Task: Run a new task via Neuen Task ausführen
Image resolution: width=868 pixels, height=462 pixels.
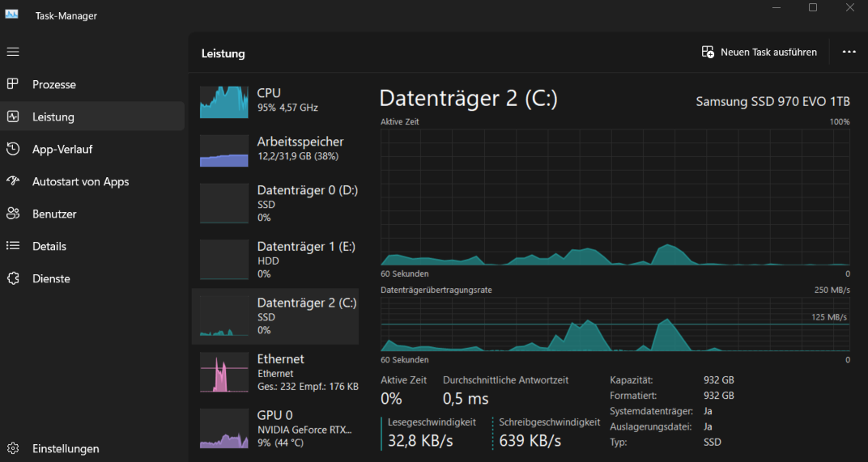Action: [x=759, y=52]
